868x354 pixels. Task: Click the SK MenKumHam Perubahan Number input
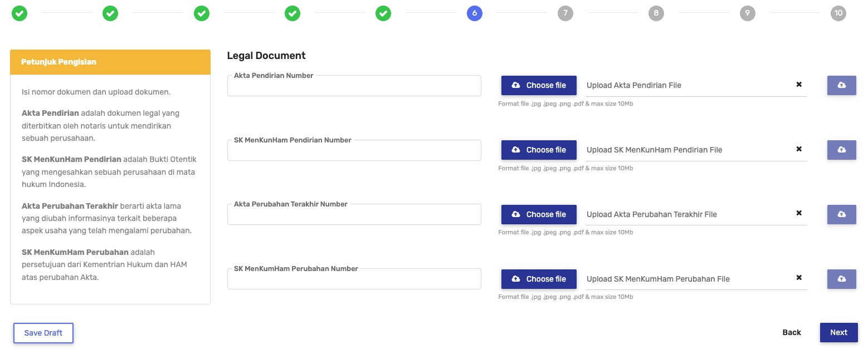click(x=354, y=279)
